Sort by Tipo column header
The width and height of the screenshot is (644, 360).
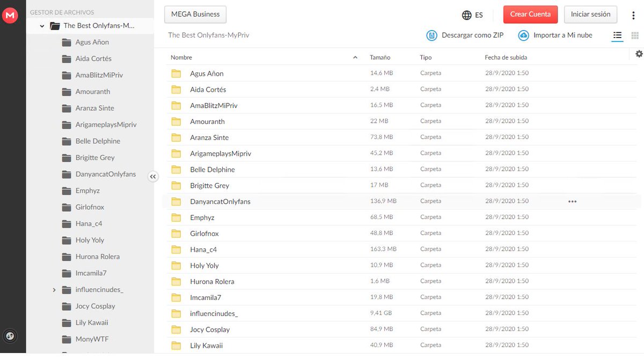pos(426,57)
